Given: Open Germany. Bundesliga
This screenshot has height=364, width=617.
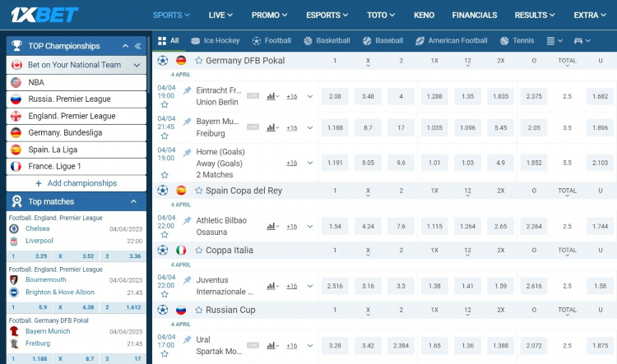Looking at the screenshot, I should pos(77,133).
